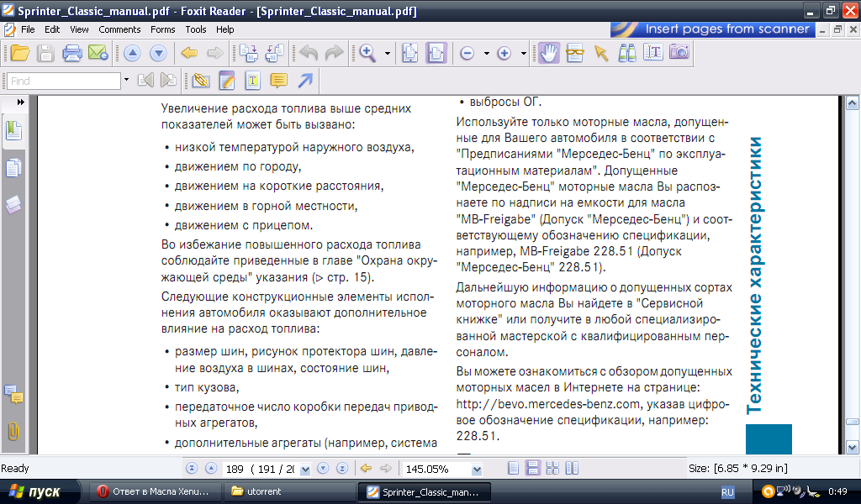Select the Select Text tool
This screenshot has width=861, height=504.
[652, 53]
